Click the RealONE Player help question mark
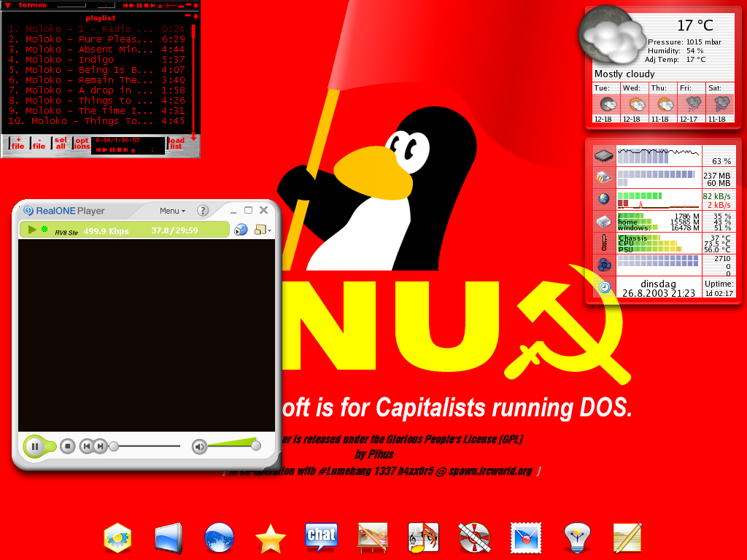This screenshot has height=560, width=747. [x=203, y=211]
